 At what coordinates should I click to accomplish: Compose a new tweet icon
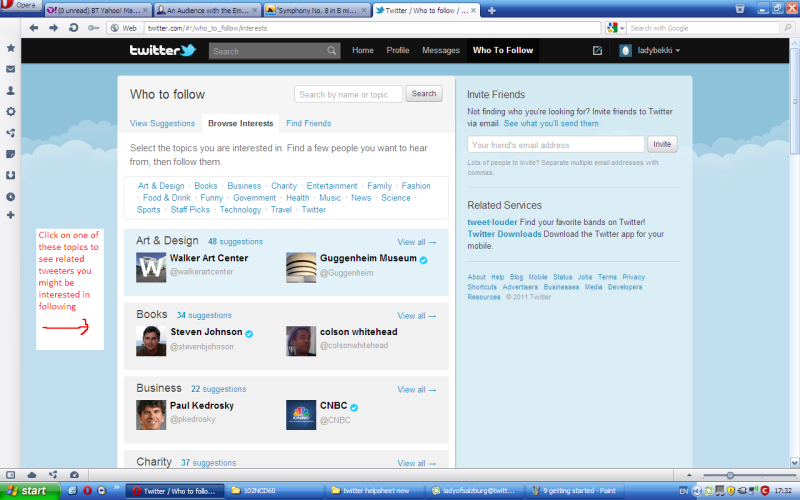pyautogui.click(x=597, y=50)
